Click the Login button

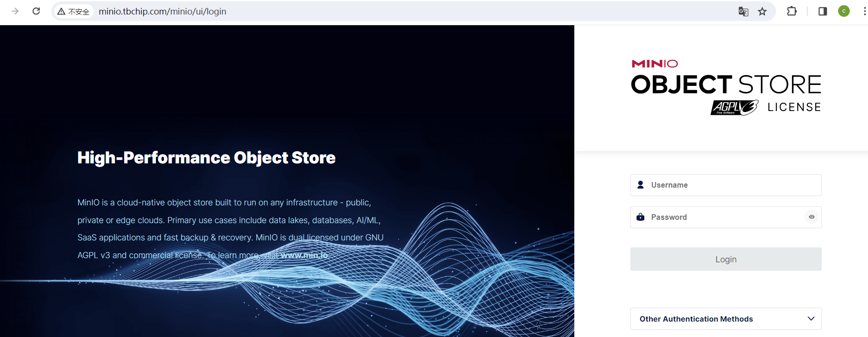coord(726,259)
